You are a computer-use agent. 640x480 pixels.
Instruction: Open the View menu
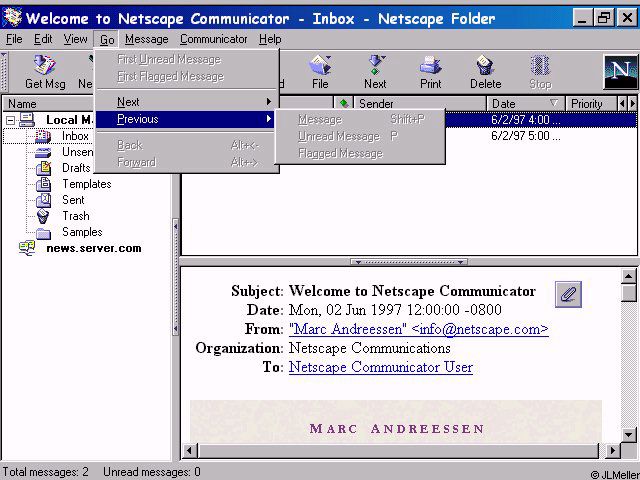[x=76, y=39]
